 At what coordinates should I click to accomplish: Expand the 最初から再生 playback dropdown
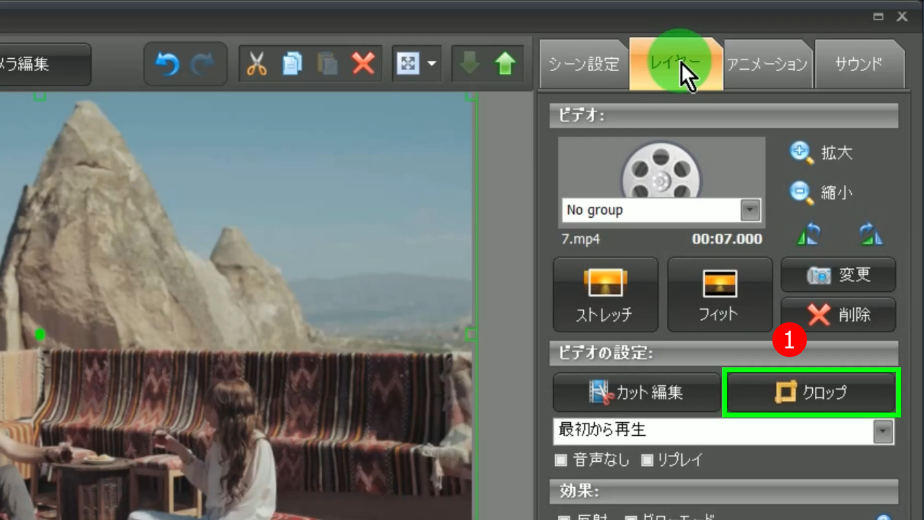pos(883,430)
